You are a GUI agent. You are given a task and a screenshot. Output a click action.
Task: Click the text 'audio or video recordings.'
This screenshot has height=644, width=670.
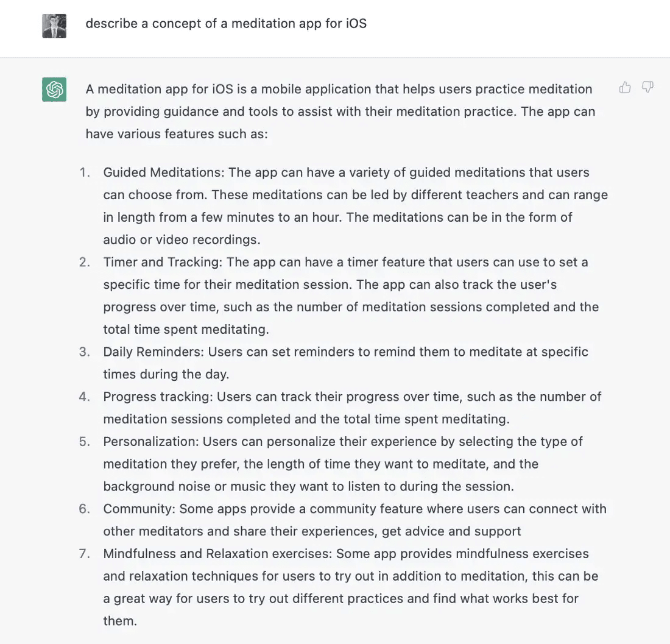pyautogui.click(x=182, y=239)
